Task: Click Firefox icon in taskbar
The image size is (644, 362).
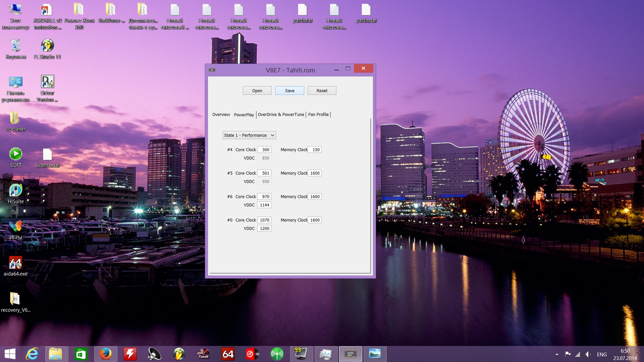Action: (105, 354)
